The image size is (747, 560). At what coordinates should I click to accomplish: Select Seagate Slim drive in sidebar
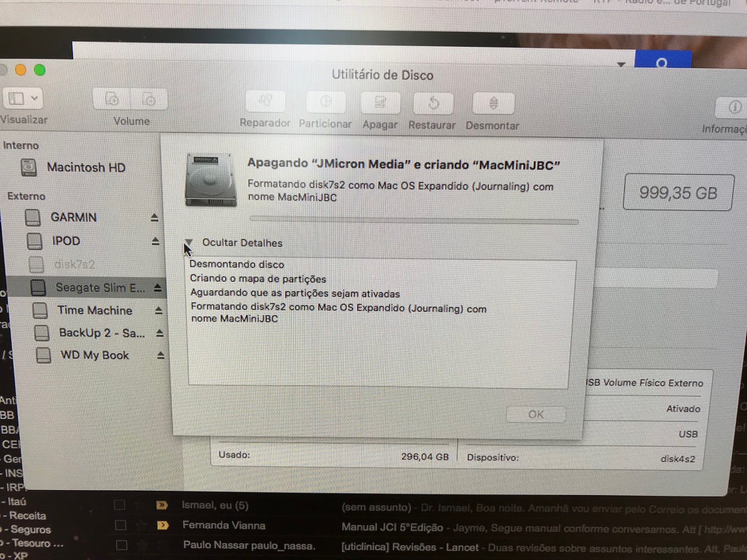(99, 287)
